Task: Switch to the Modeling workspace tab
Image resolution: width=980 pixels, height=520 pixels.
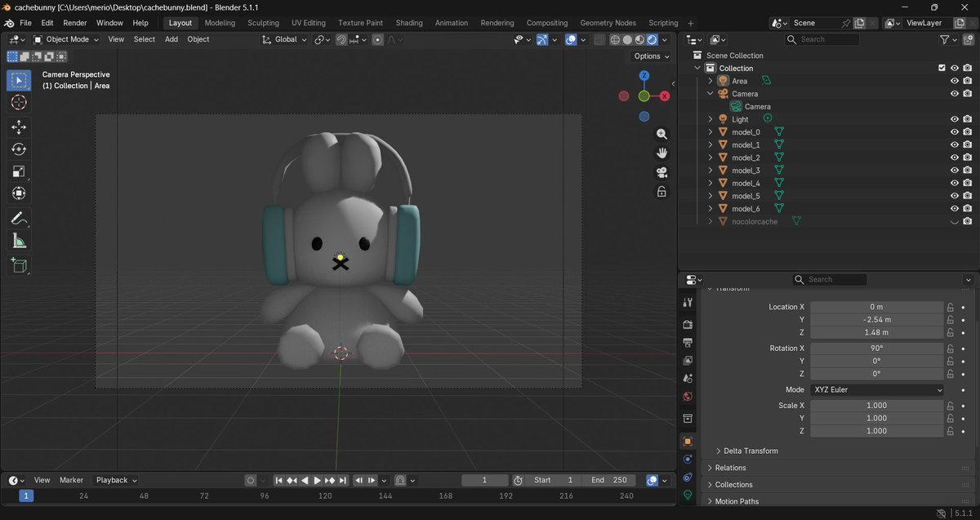Action: point(220,23)
